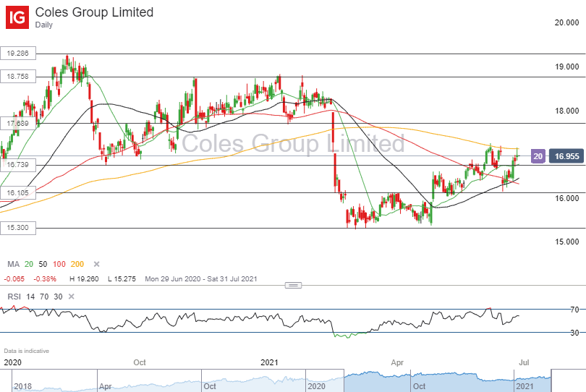
Task: Select the 17.689 price level label
Action: (18, 124)
